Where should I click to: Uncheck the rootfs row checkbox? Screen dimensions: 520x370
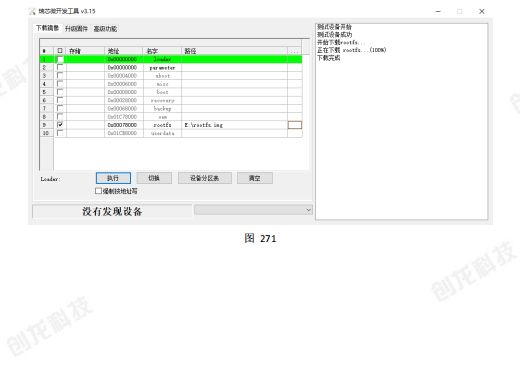click(60, 125)
